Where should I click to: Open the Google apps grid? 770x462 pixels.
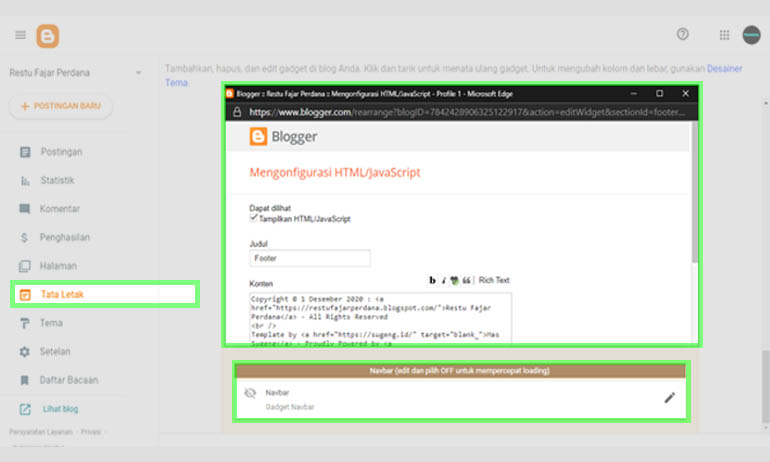[x=724, y=35]
